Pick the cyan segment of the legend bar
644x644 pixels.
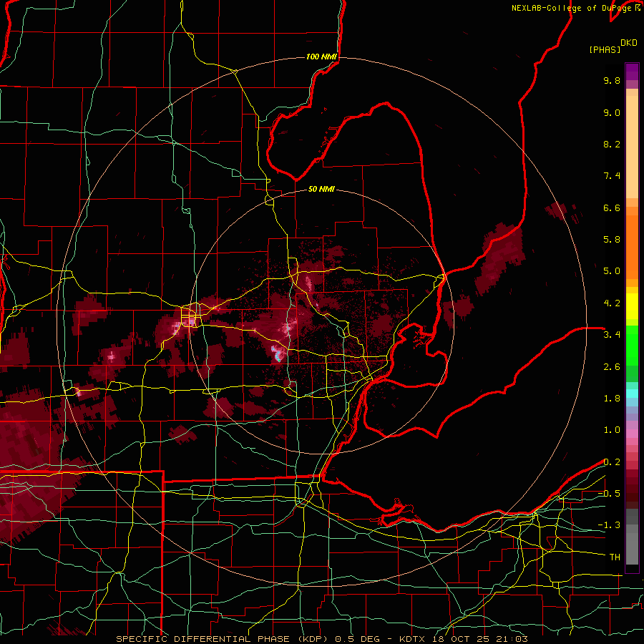point(632,394)
